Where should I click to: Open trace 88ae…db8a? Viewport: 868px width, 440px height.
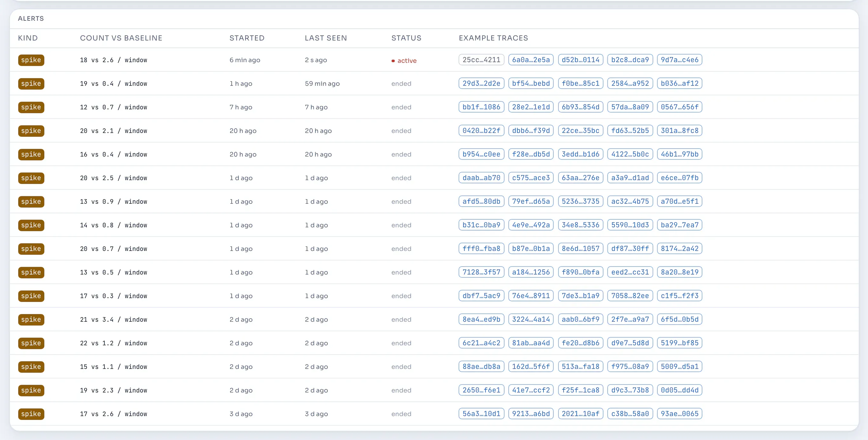481,366
